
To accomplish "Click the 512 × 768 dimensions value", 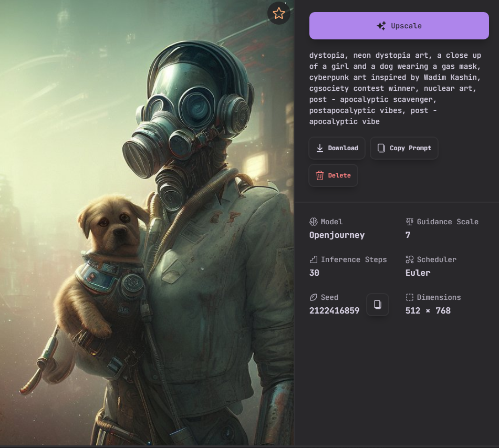I will pyautogui.click(x=428, y=310).
